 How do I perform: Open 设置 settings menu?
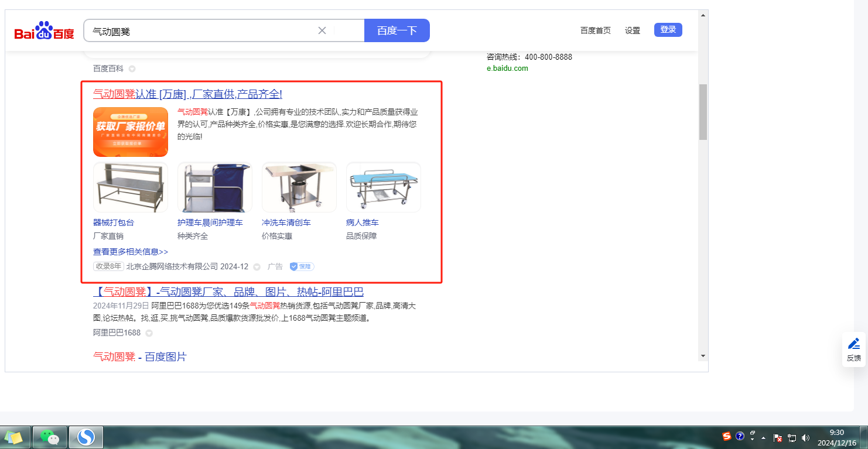click(x=633, y=30)
